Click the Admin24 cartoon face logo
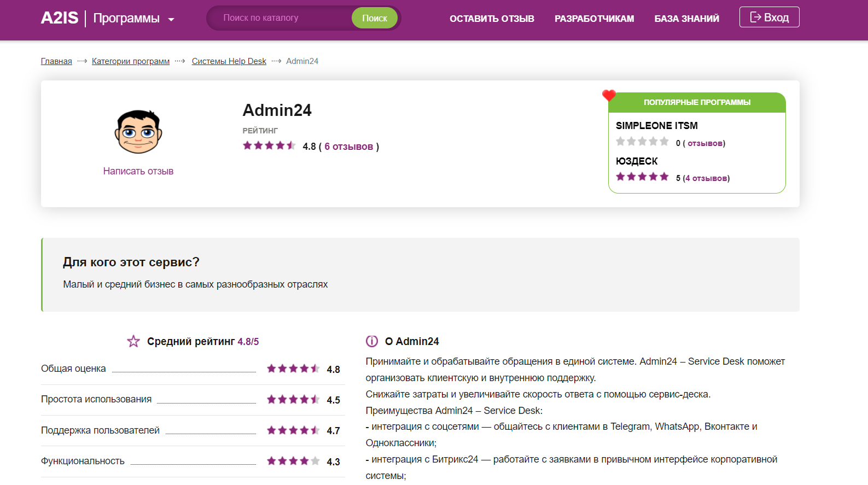 pyautogui.click(x=138, y=132)
